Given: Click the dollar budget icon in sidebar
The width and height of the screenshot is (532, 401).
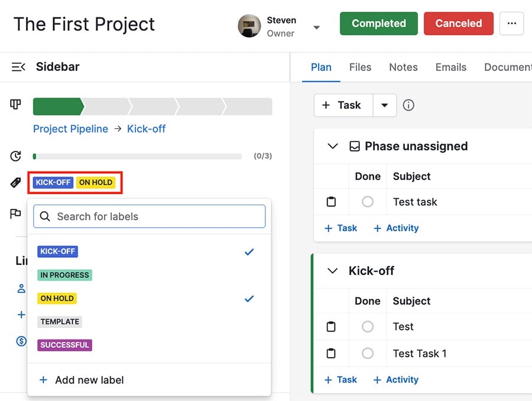Looking at the screenshot, I should [20, 341].
